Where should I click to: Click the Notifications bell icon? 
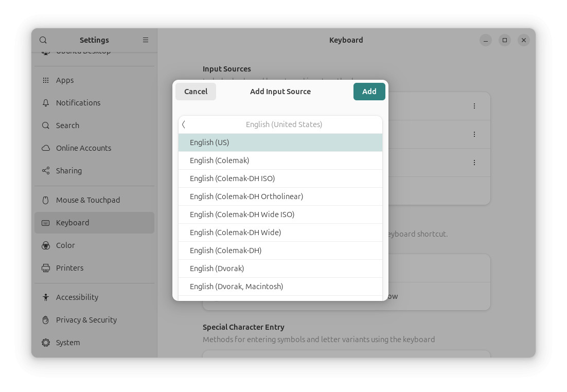click(x=46, y=103)
